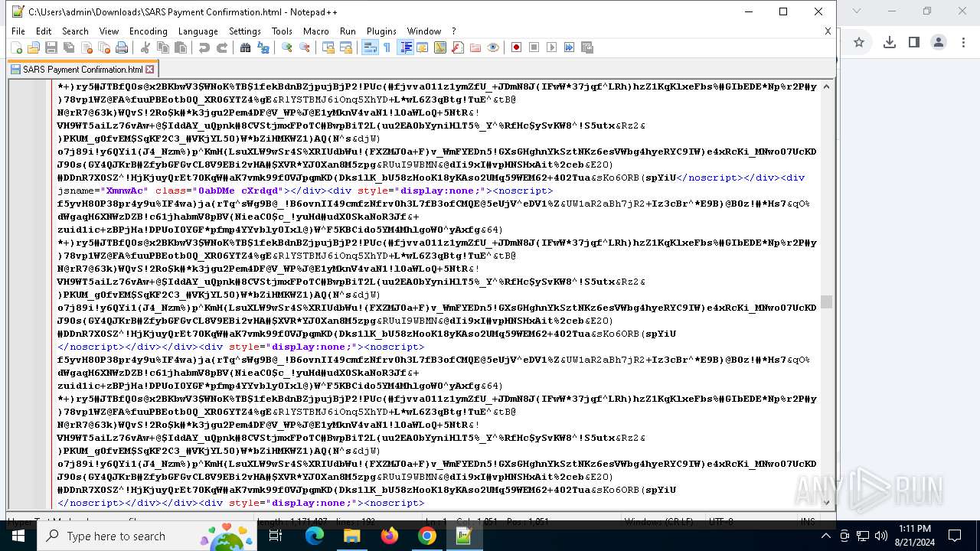Toggle Show All Characters pilcrow icon

click(387, 47)
